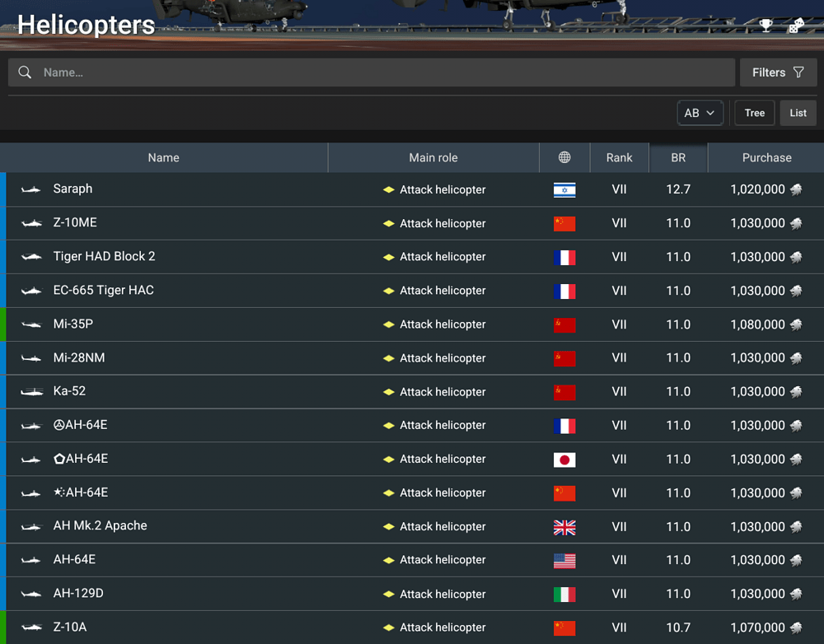
Task: Click the Israeli flag in Saraph row
Action: click(564, 189)
